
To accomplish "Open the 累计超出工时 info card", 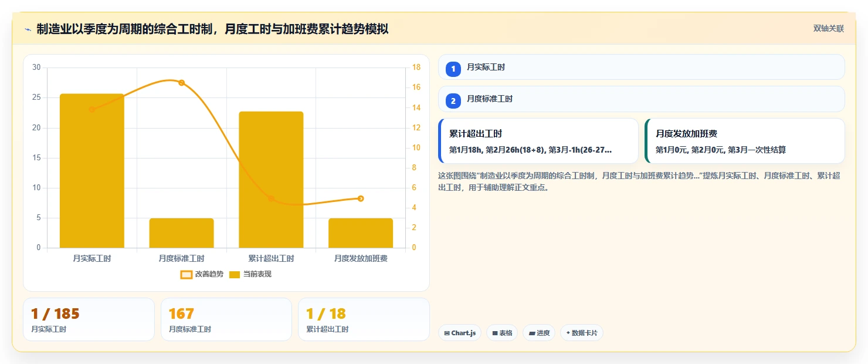I will coord(538,141).
